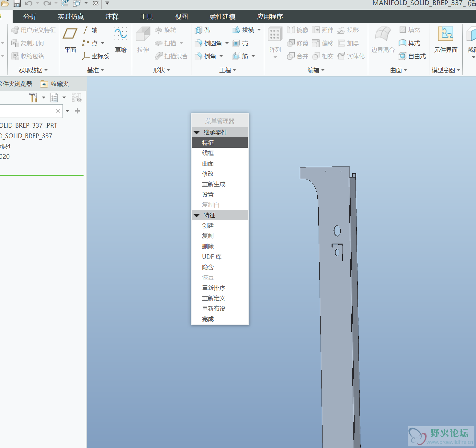The height and width of the screenshot is (448, 476).
Task: Clear the search field with the X button
Action: 58,111
